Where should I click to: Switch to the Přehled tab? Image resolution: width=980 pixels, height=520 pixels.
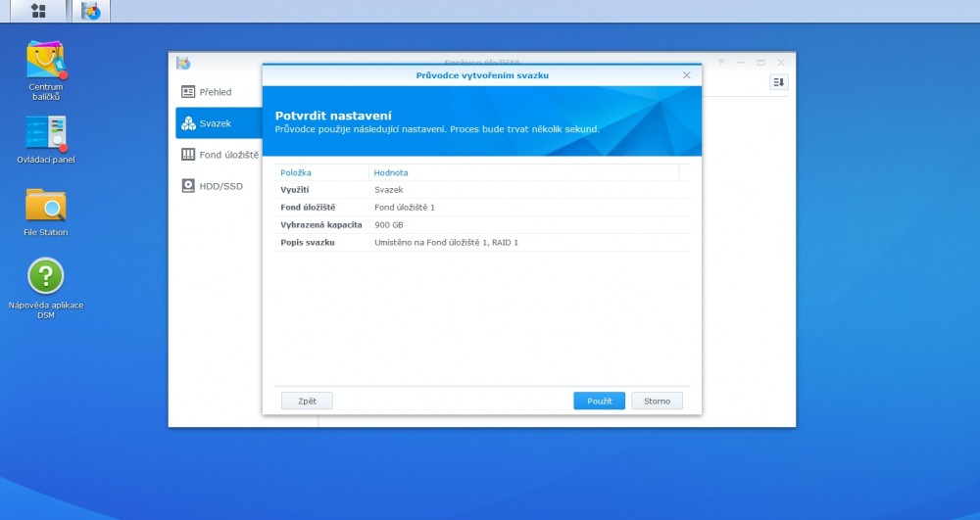click(216, 92)
